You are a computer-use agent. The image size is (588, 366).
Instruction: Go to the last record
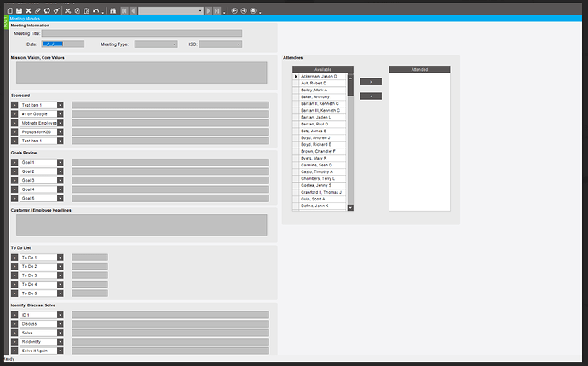[217, 11]
